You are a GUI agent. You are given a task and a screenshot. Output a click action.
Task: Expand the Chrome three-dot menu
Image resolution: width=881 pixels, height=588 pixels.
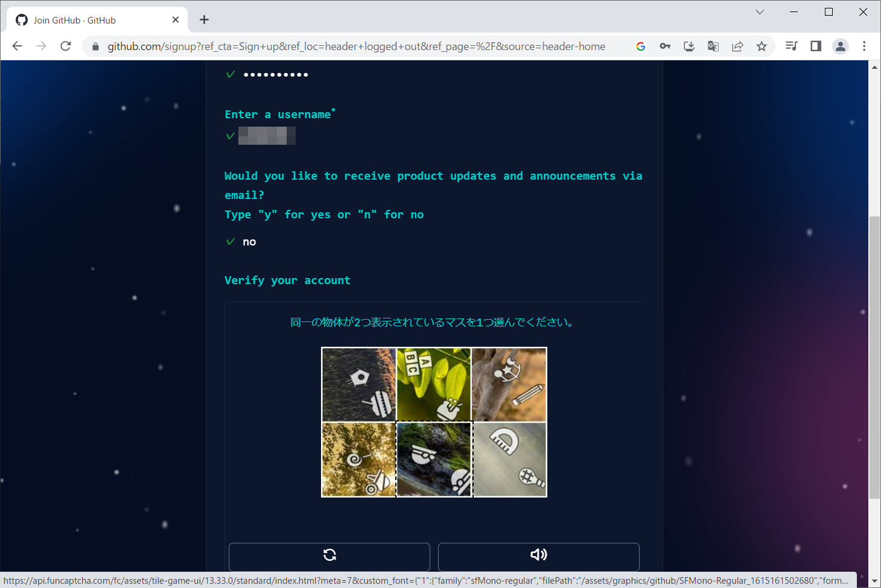click(864, 46)
